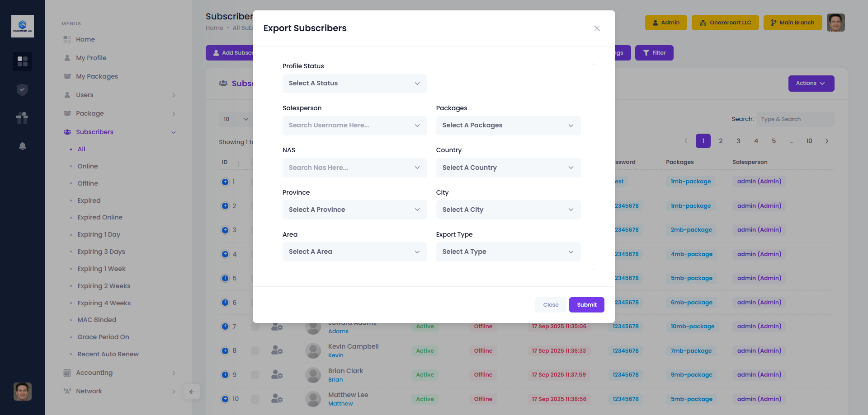The image size is (868, 415).
Task: Click the gift box icon in left rail
Action: pyautogui.click(x=22, y=118)
